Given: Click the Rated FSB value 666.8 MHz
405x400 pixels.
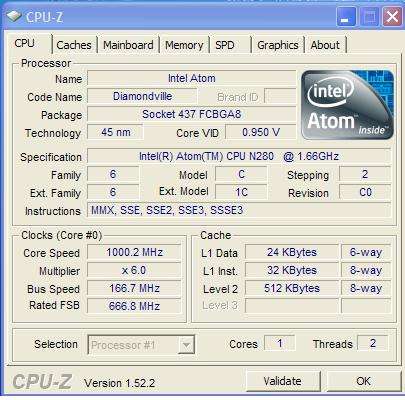Looking at the screenshot, I should pyautogui.click(x=134, y=306).
